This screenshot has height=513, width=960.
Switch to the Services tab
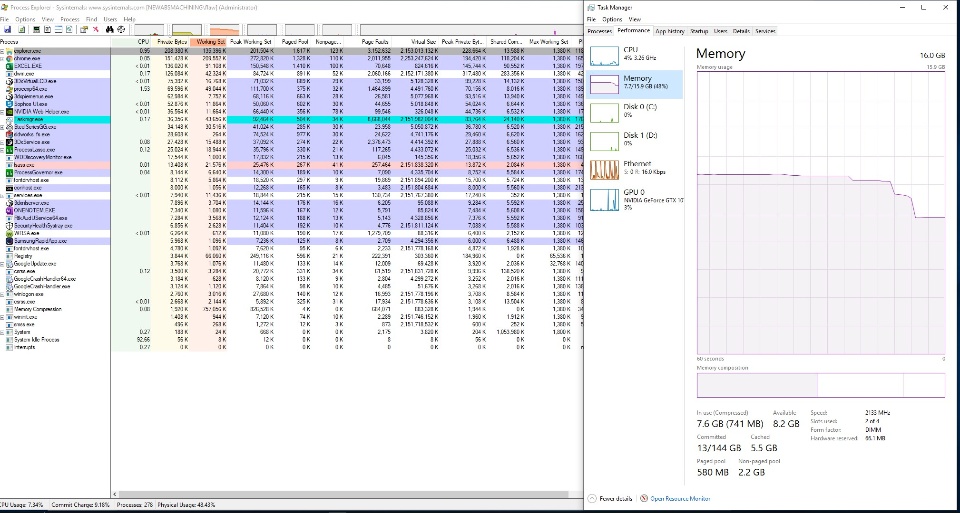click(x=765, y=31)
